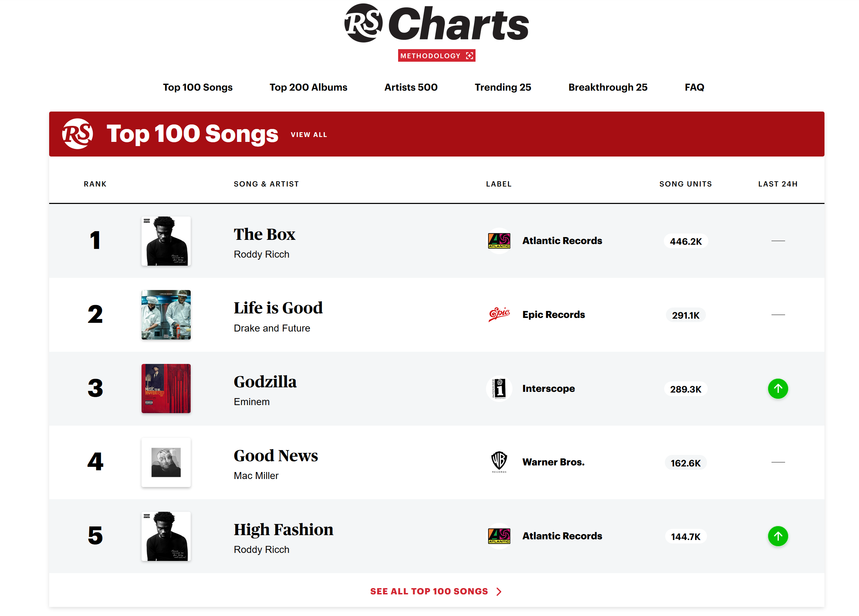Click the Godzilla red album cover
Screen dimensions: 859x616
pyautogui.click(x=166, y=388)
